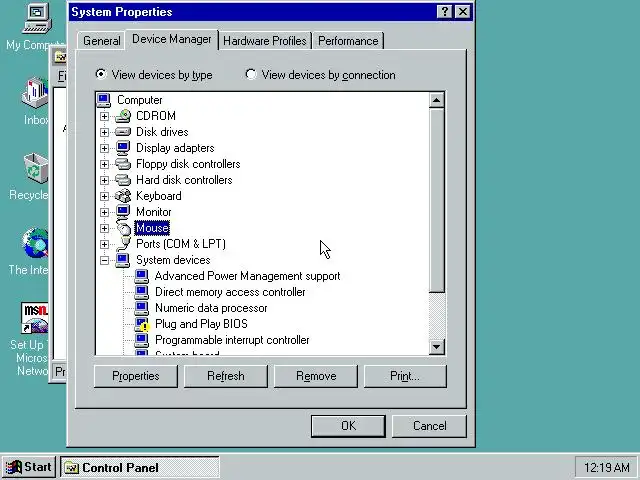
Task: Select the Computer root label
Action: [140, 100]
